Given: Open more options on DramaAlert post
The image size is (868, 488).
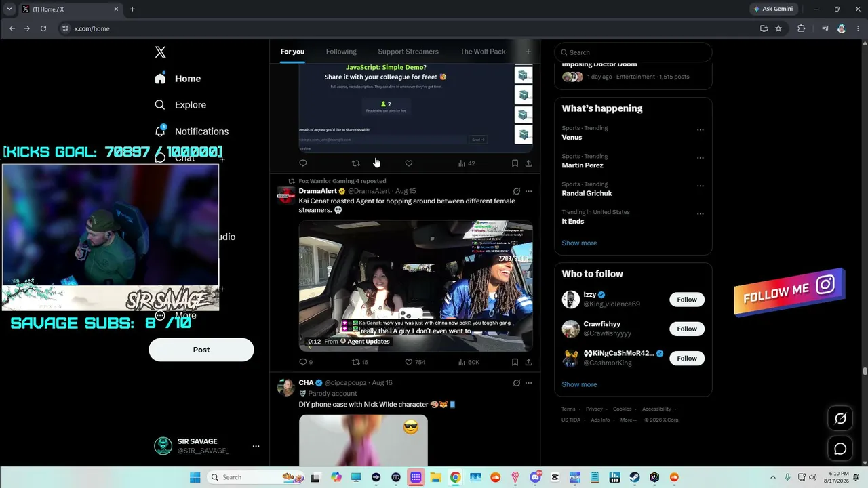Looking at the screenshot, I should tap(529, 191).
